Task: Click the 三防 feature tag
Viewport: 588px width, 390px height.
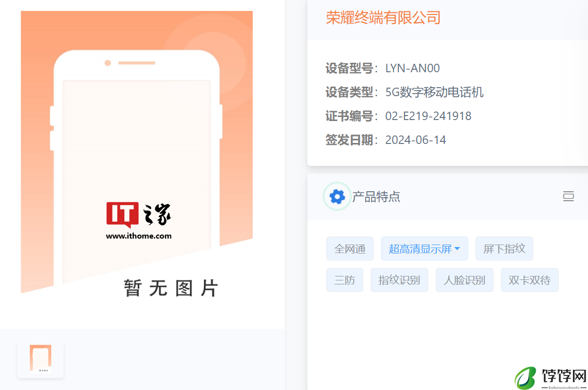Action: point(344,280)
